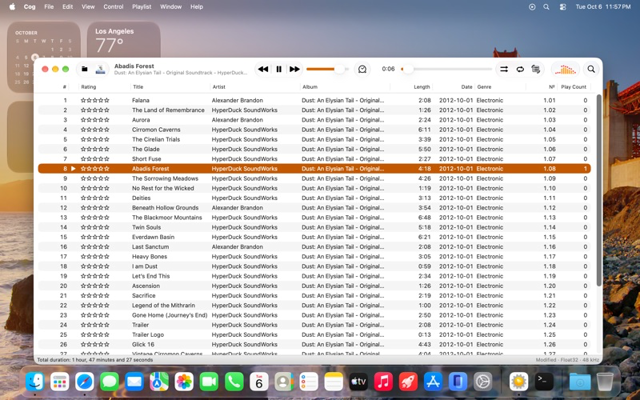Viewport: 640px width, 400px height.
Task: Select the track The Glade
Action: (x=146, y=149)
